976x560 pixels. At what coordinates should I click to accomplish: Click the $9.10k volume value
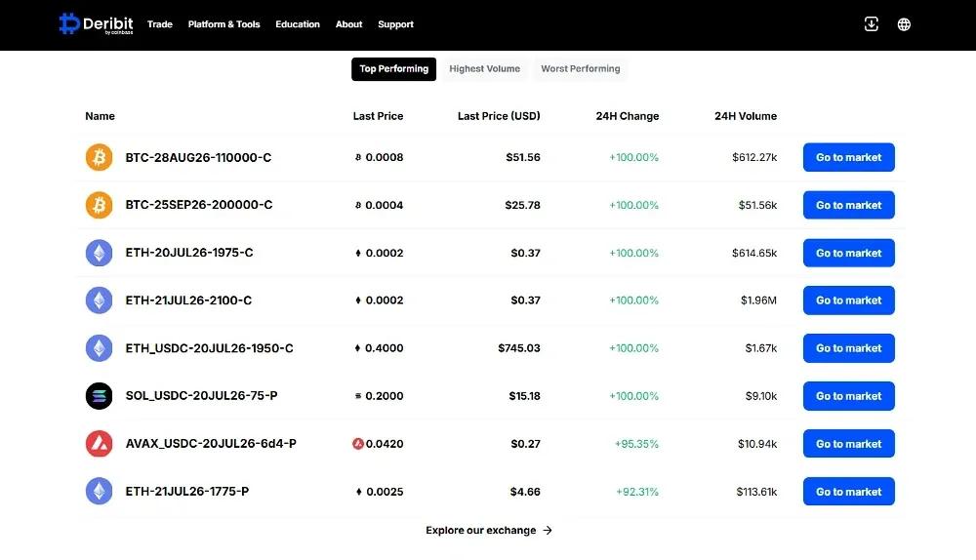click(x=761, y=396)
